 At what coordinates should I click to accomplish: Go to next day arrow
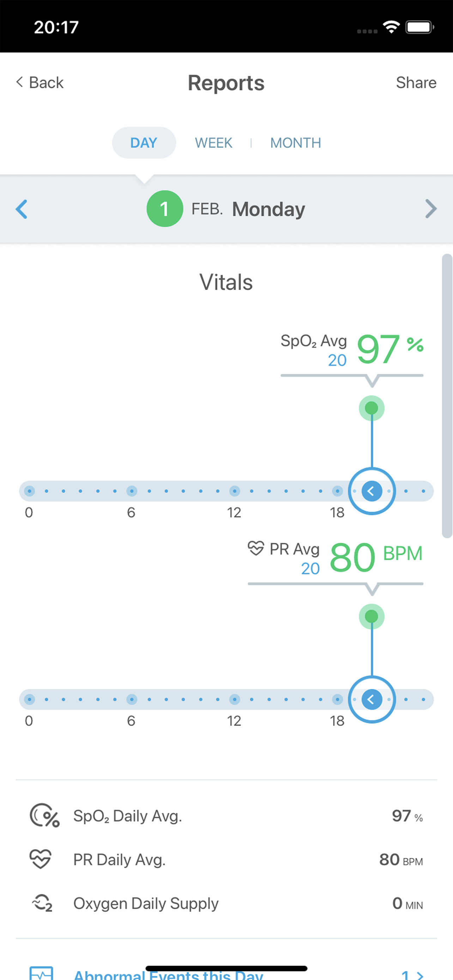click(x=430, y=209)
